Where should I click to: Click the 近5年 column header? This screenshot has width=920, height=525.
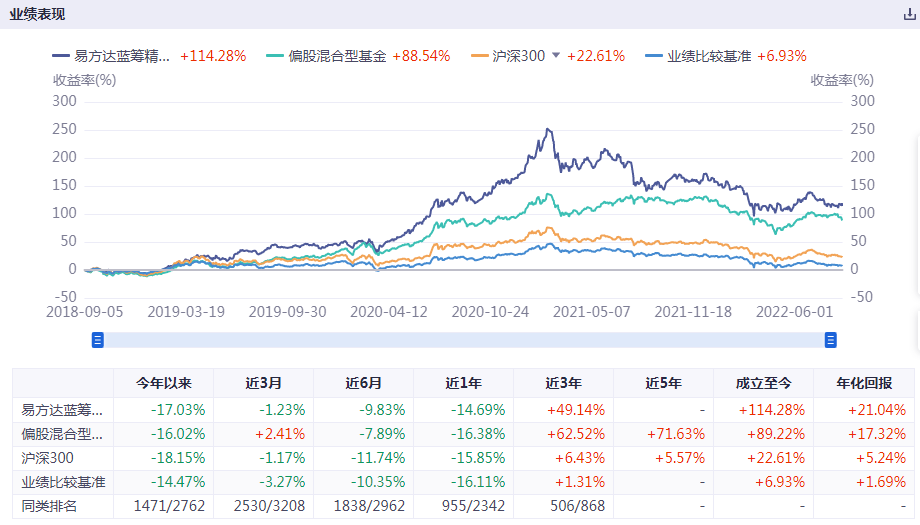663,383
